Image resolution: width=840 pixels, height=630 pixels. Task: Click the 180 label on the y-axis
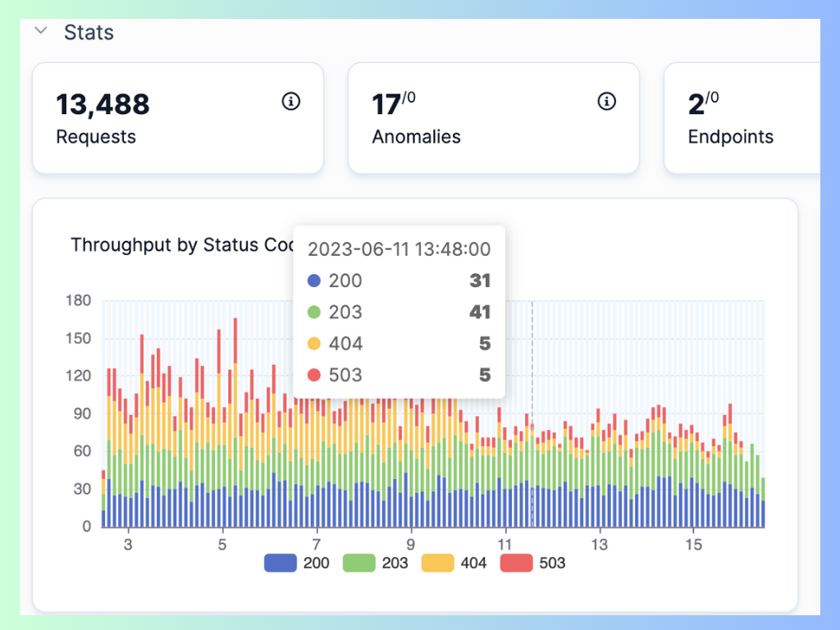coord(79,300)
